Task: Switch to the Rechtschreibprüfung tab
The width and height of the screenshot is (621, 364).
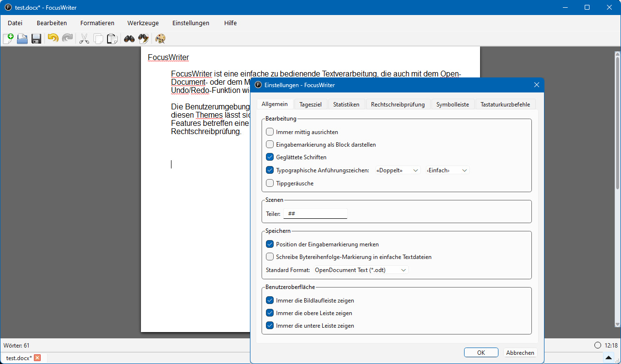Action: 398,104
